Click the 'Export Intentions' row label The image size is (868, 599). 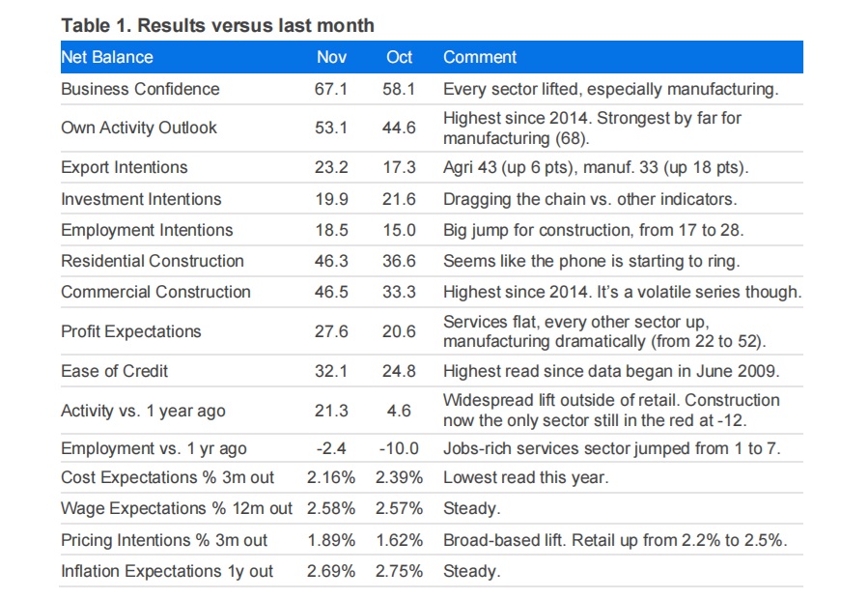pyautogui.click(x=126, y=167)
